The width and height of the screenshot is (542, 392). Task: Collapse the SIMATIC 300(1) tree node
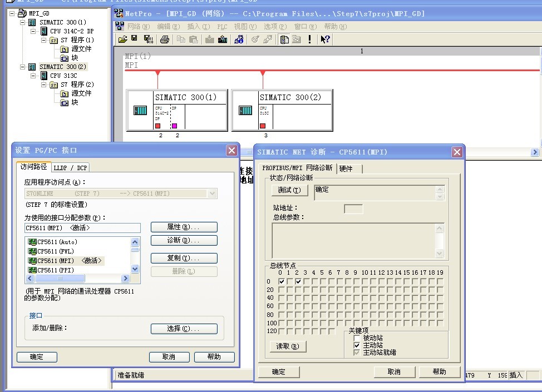[x=23, y=22]
